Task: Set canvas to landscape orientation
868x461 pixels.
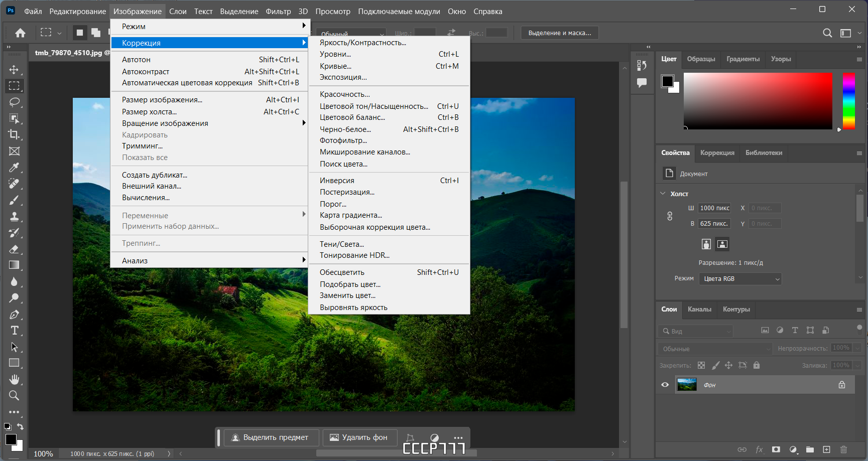Action: pos(722,244)
